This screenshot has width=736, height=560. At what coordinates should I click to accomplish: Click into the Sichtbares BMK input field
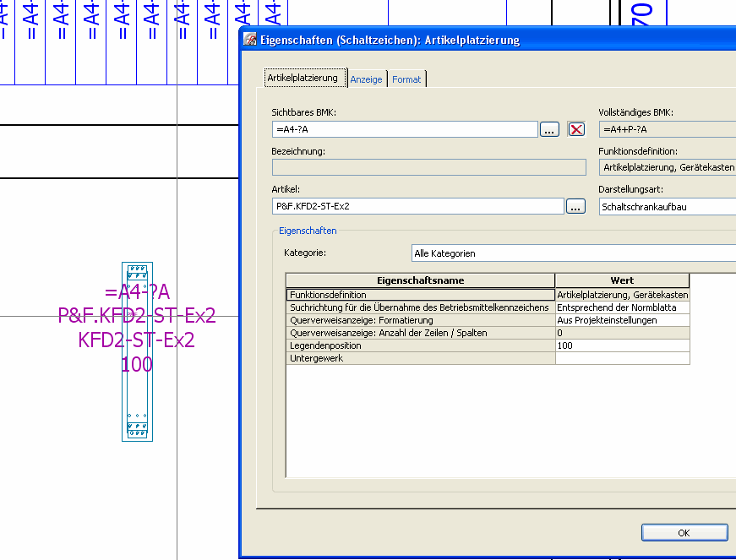405,129
